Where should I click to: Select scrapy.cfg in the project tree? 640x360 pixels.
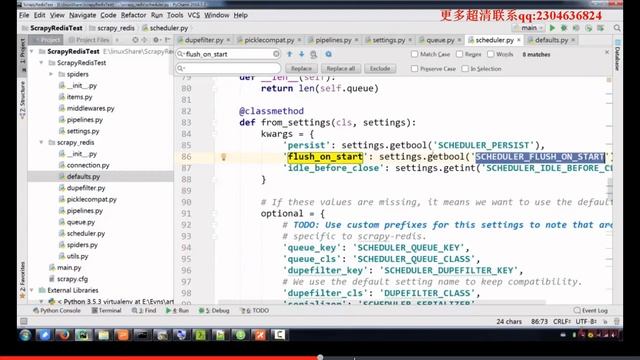tap(72, 279)
